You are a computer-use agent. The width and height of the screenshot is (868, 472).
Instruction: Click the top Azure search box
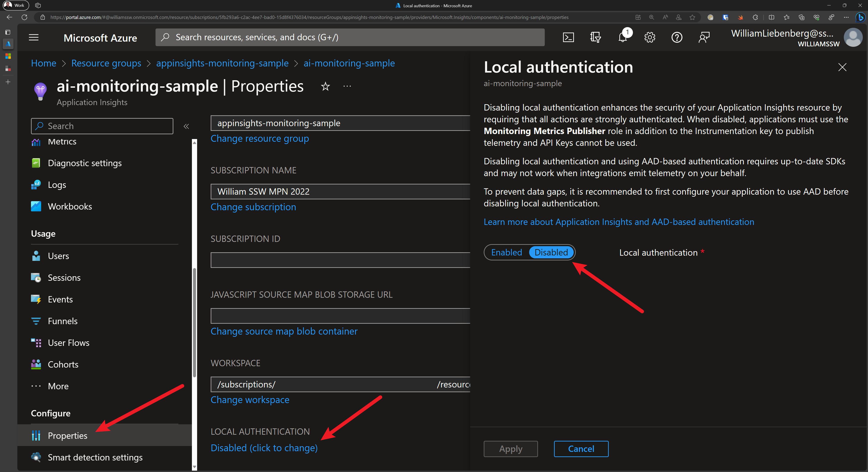[x=350, y=37]
